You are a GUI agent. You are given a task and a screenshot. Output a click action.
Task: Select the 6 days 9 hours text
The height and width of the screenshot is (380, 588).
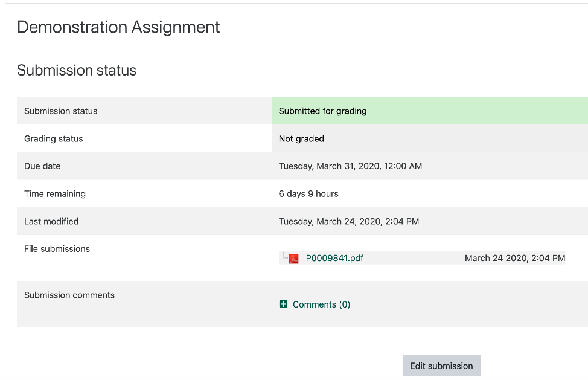tap(308, 194)
